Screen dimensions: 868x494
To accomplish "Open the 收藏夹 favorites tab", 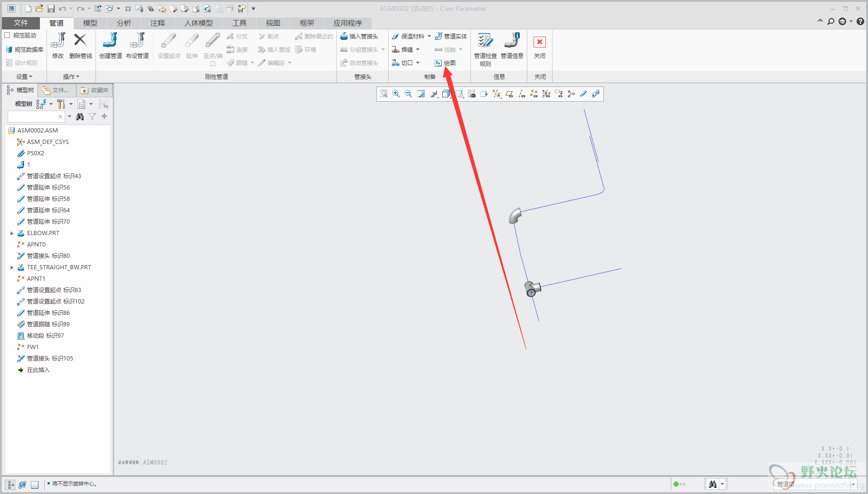I will [x=95, y=90].
